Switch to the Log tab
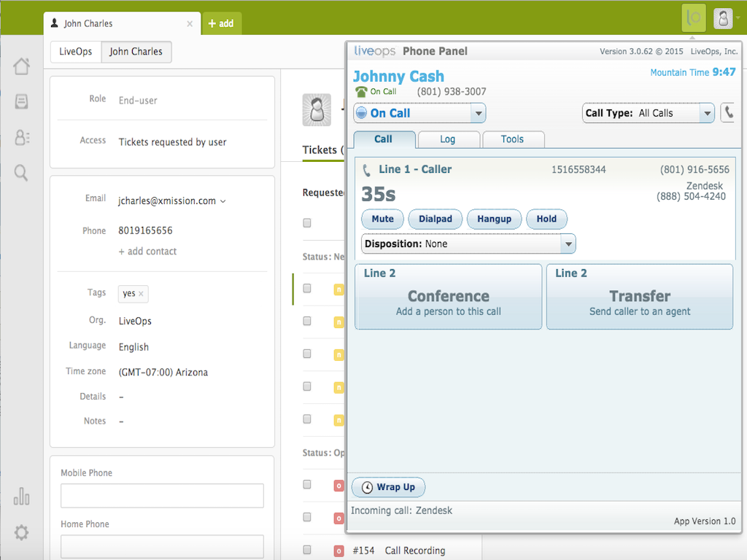This screenshot has height=560, width=747. pyautogui.click(x=448, y=139)
